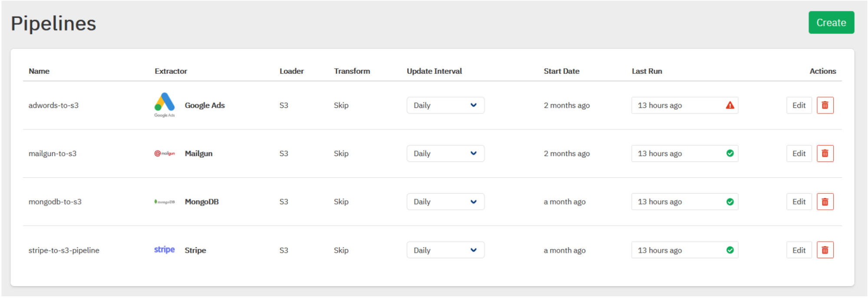Click the Mailgun logo icon

pos(165,153)
